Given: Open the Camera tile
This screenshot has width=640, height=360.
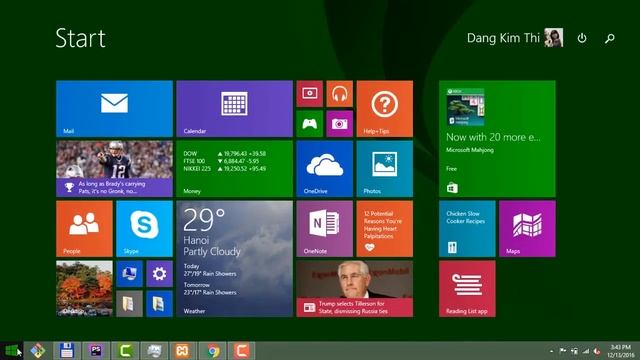Looking at the screenshot, I should [340, 124].
